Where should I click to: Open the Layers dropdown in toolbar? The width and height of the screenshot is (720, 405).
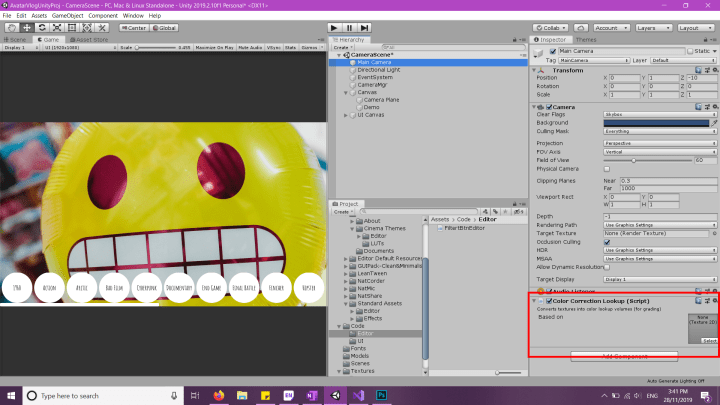click(652, 28)
